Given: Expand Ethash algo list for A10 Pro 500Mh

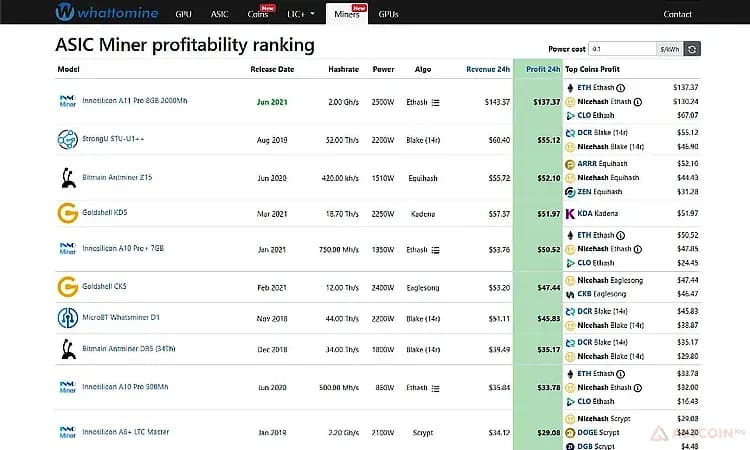Looking at the screenshot, I should 435,388.
